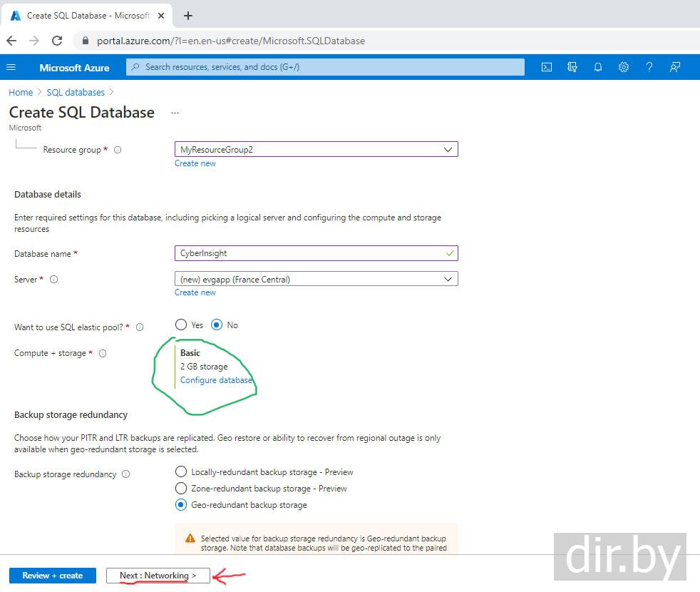
Task: Show info for Compute + storage
Action: [103, 353]
